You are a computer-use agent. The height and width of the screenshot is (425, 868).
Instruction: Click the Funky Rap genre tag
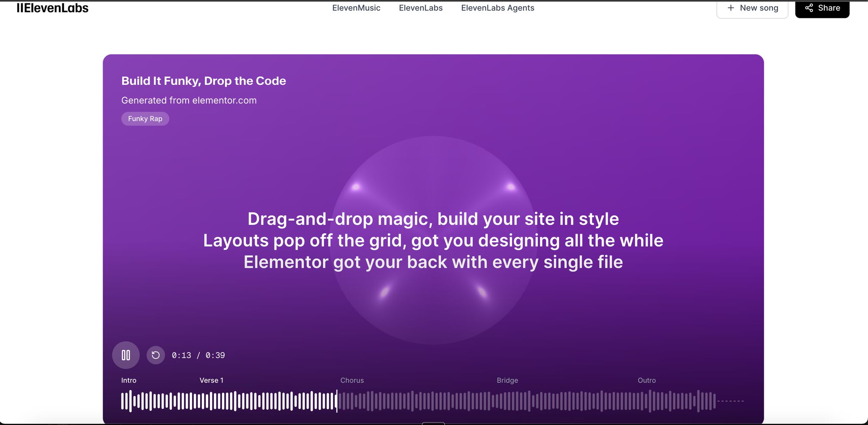pos(145,119)
